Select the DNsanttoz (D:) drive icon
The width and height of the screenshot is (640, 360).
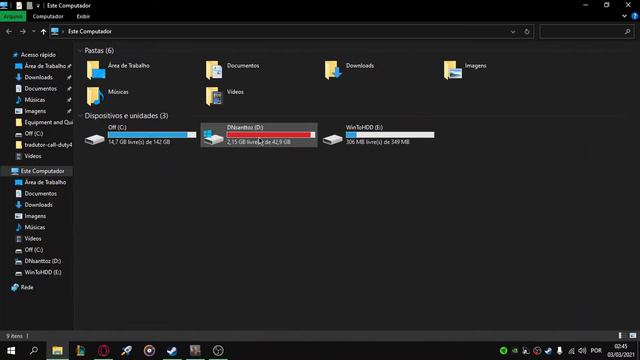point(213,138)
